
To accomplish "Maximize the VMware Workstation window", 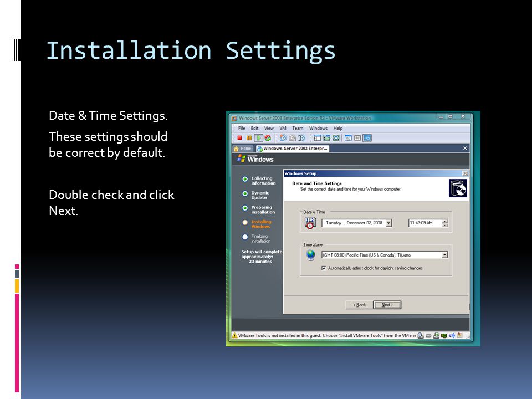I will pyautogui.click(x=450, y=117).
